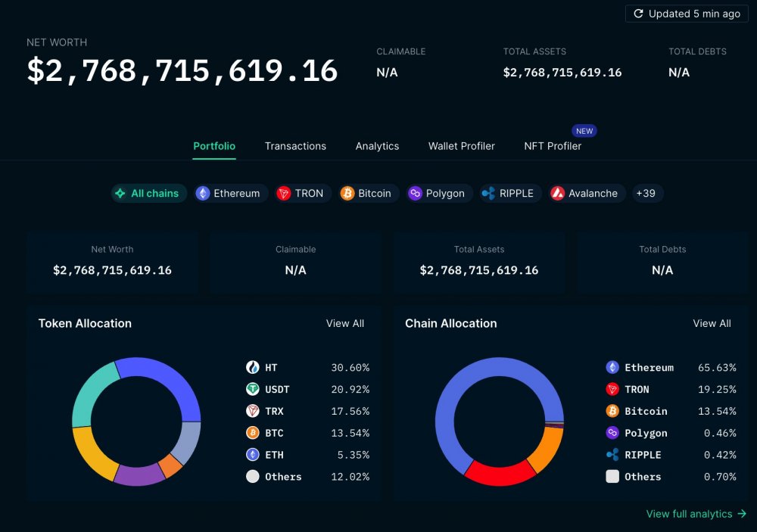Viewport: 757px width, 532px height.
Task: Click the Total Debts summary card
Action: tap(662, 261)
